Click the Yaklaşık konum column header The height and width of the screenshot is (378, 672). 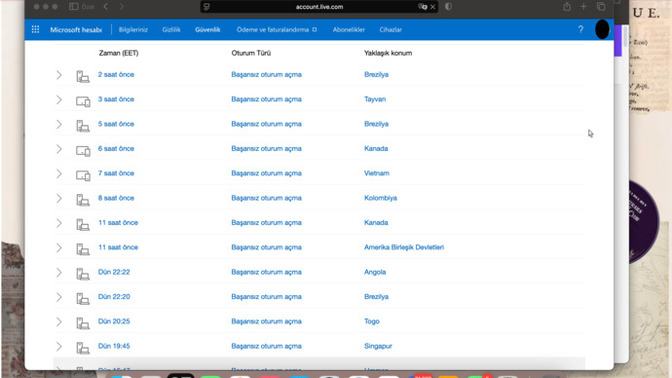coord(388,53)
